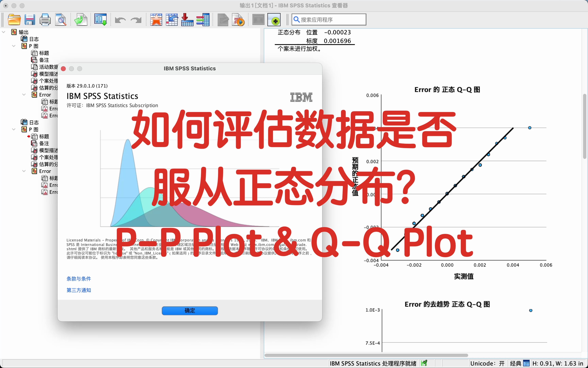Close the About IBM SPSS Statistics dialog
Image resolution: width=588 pixels, height=368 pixels.
(63, 69)
